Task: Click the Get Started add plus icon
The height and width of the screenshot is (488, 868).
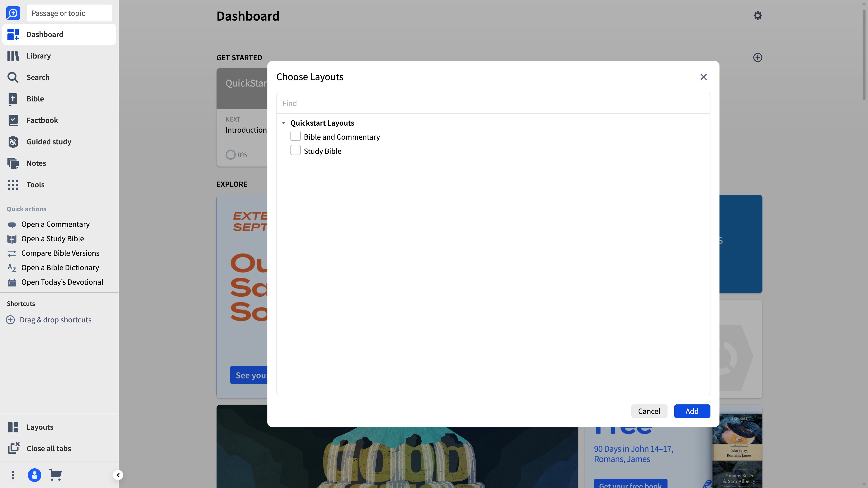Action: tap(757, 58)
